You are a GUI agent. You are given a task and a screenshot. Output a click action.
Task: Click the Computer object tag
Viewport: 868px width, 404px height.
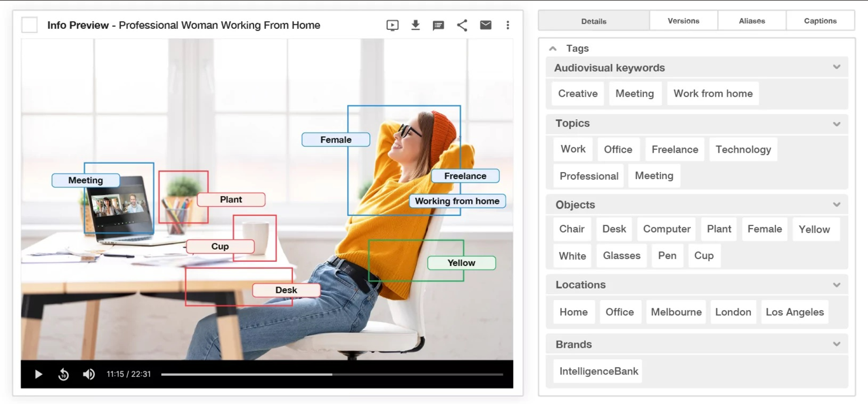[667, 229]
